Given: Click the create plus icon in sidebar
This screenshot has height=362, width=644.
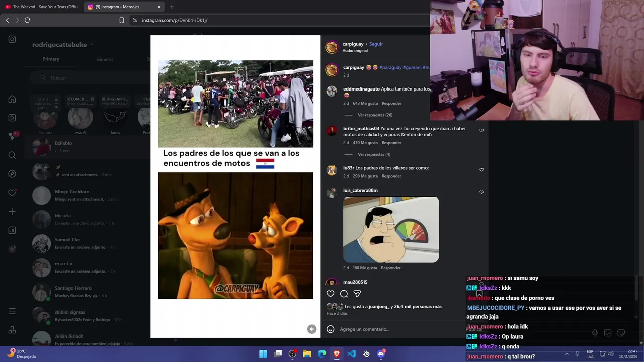Looking at the screenshot, I should click(12, 212).
